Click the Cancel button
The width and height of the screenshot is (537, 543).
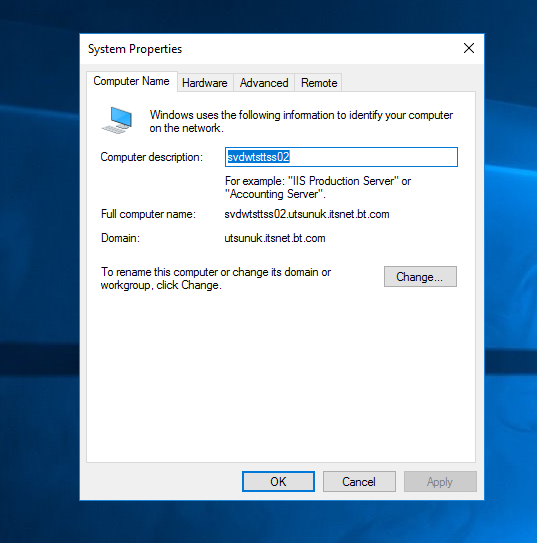pyautogui.click(x=359, y=481)
